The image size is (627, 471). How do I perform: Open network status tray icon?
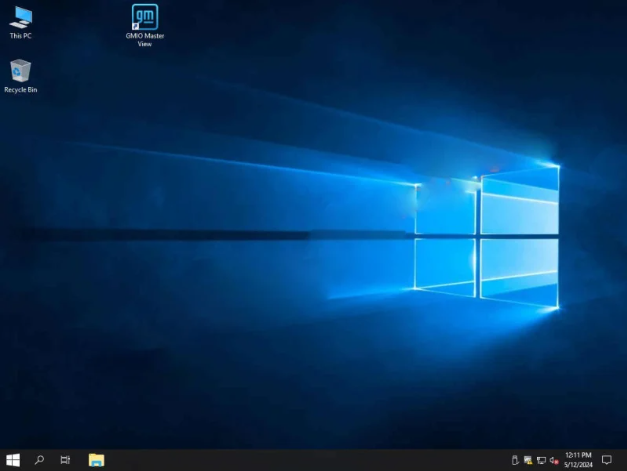click(541, 461)
